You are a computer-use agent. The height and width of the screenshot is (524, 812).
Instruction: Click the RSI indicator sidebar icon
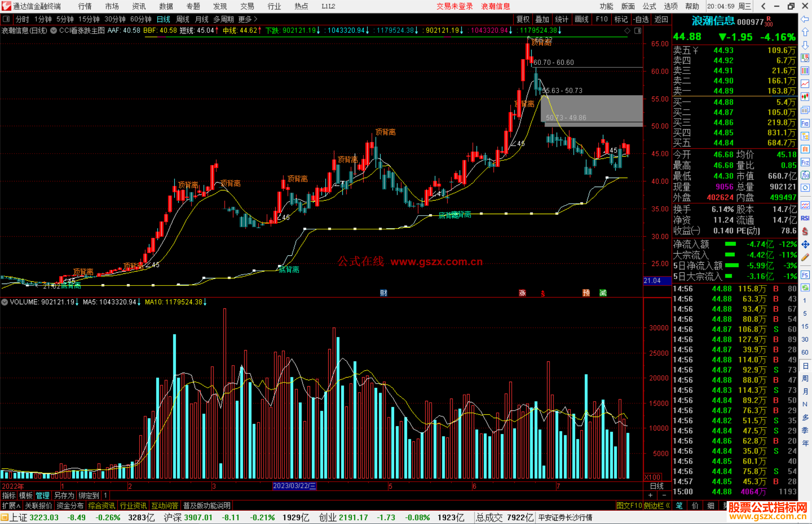[805, 218]
